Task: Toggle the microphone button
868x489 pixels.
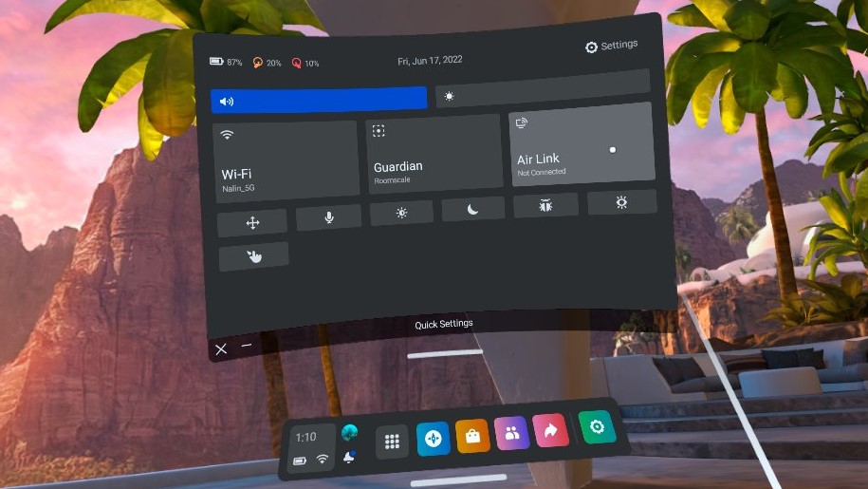Action: point(329,217)
